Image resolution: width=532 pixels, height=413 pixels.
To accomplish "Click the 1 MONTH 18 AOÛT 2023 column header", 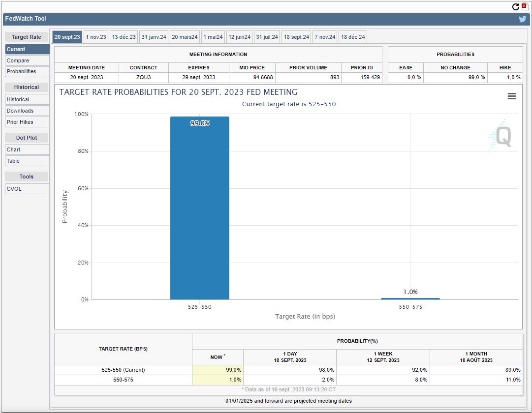I will [x=476, y=357].
